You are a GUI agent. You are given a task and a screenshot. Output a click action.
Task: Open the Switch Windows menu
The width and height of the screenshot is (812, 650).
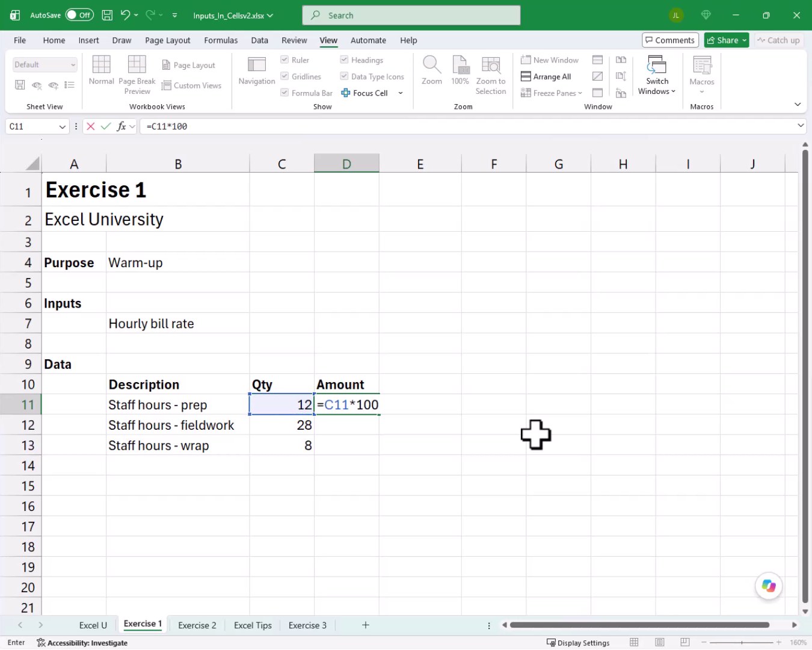657,75
